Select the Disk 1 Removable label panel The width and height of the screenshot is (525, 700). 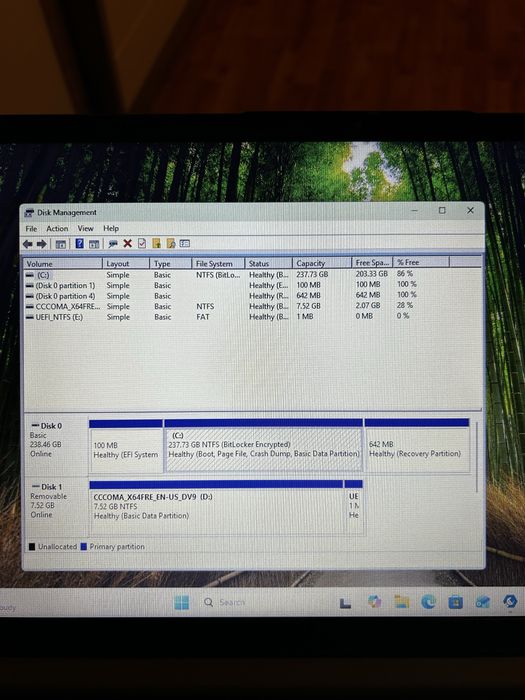pos(56,507)
